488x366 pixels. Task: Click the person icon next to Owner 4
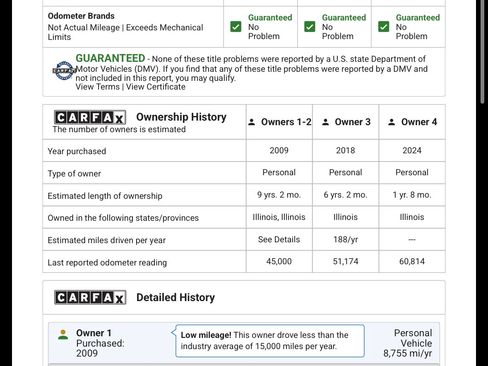[392, 122]
